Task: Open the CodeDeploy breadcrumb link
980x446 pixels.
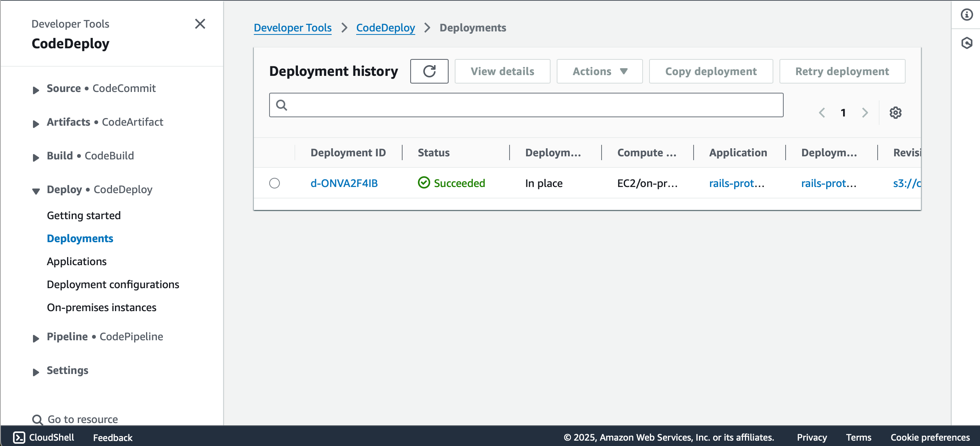Action: coord(385,28)
